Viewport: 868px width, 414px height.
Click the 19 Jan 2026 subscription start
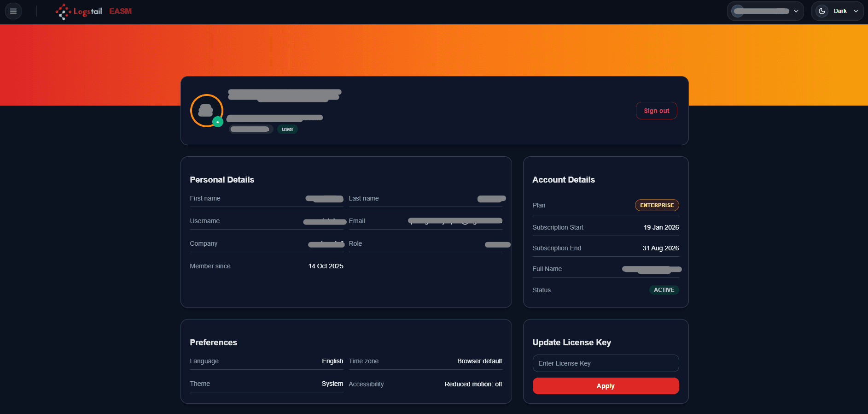coord(661,227)
